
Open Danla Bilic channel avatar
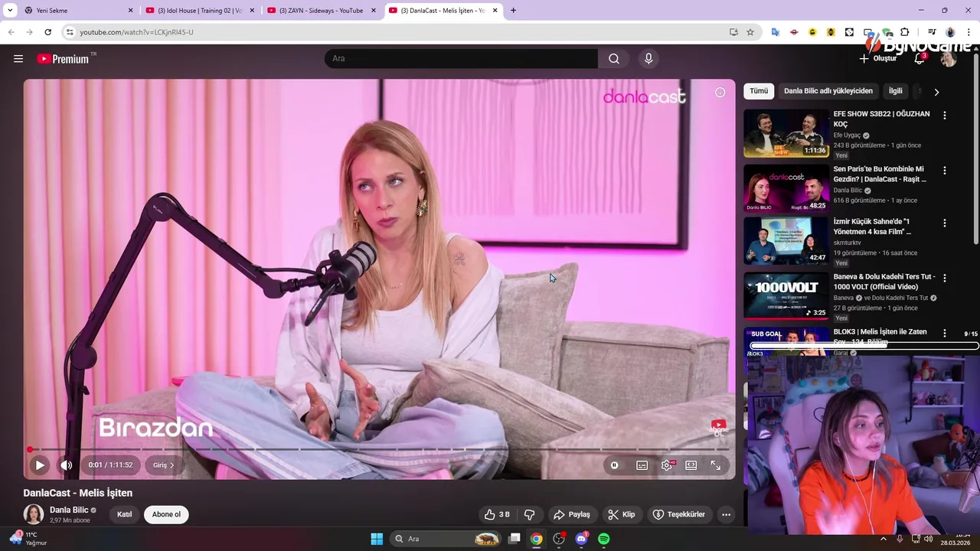pyautogui.click(x=34, y=514)
